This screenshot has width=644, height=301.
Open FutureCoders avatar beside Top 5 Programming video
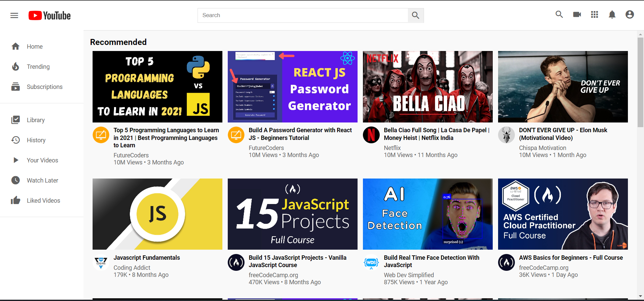101,135
